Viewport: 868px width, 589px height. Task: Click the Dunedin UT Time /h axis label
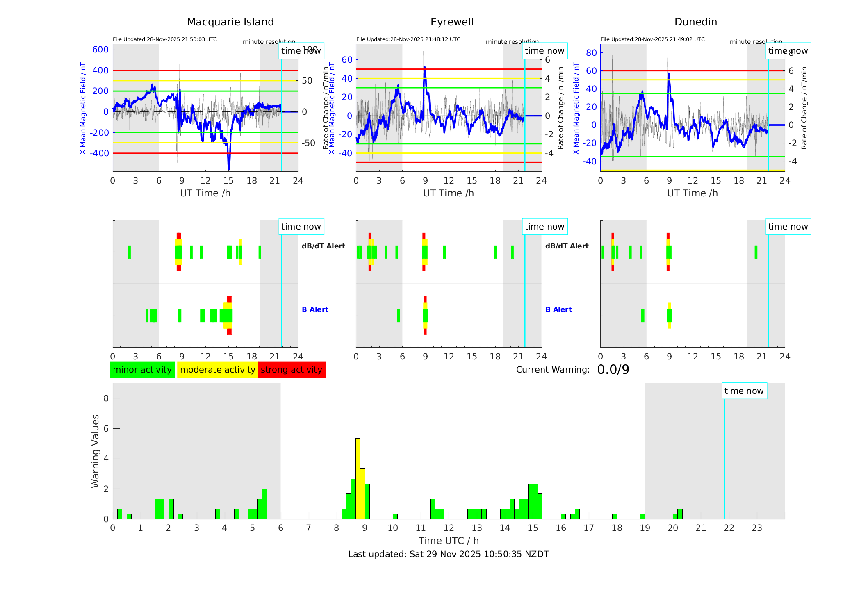tap(692, 193)
